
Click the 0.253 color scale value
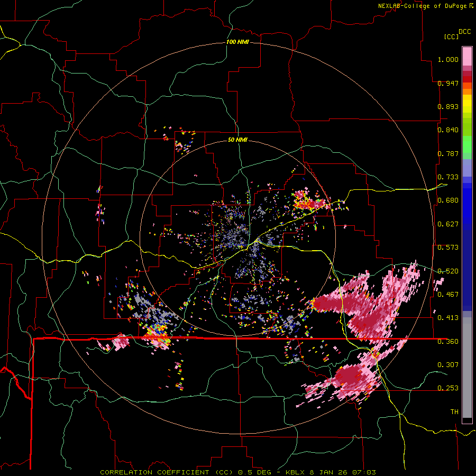[448, 388]
